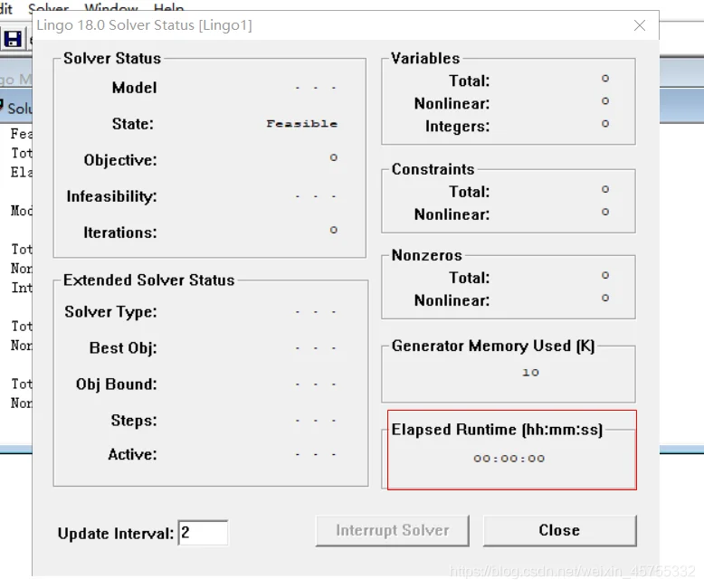Open the Solver menu

(48, 7)
